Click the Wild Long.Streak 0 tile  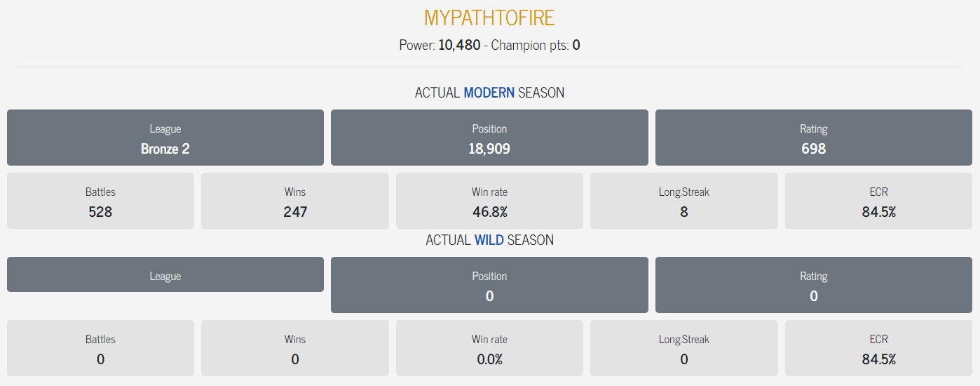click(684, 348)
